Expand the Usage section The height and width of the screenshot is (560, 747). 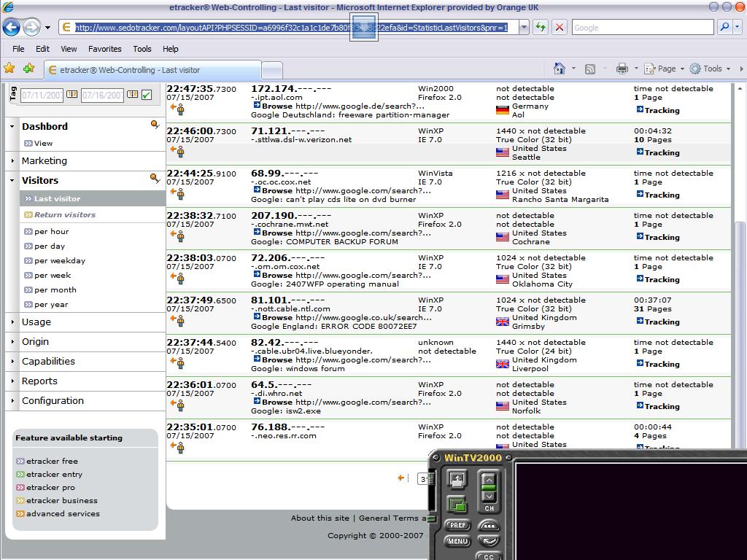[12, 322]
